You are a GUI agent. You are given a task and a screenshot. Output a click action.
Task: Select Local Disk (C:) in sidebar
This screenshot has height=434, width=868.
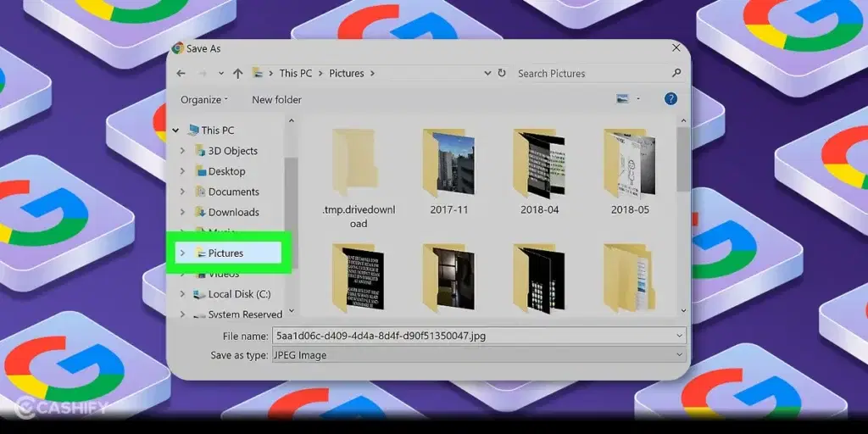239,294
